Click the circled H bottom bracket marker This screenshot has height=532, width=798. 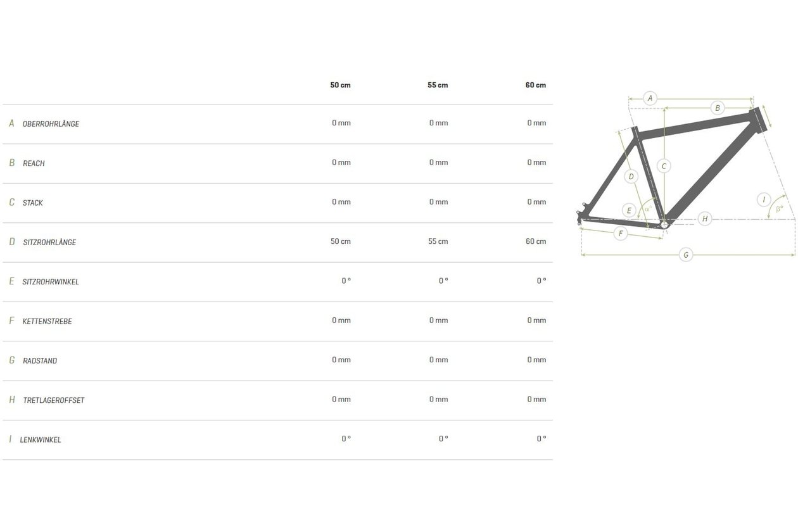click(704, 219)
